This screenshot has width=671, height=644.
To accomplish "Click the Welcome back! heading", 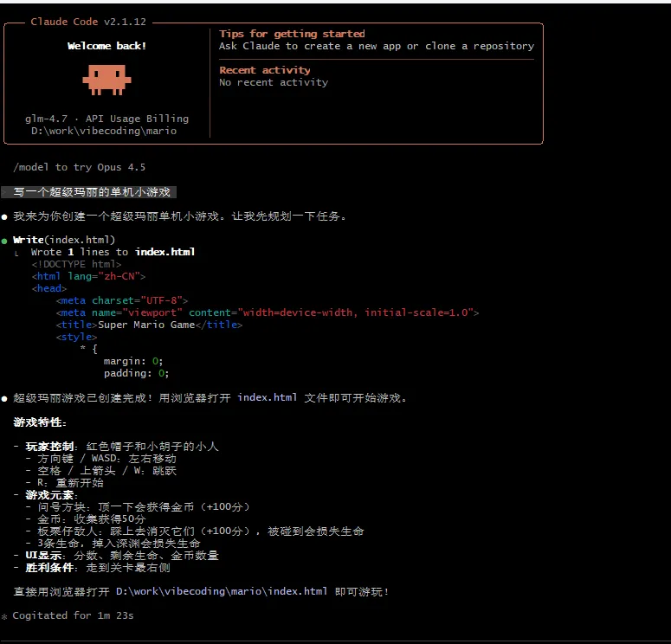I will pos(107,46).
